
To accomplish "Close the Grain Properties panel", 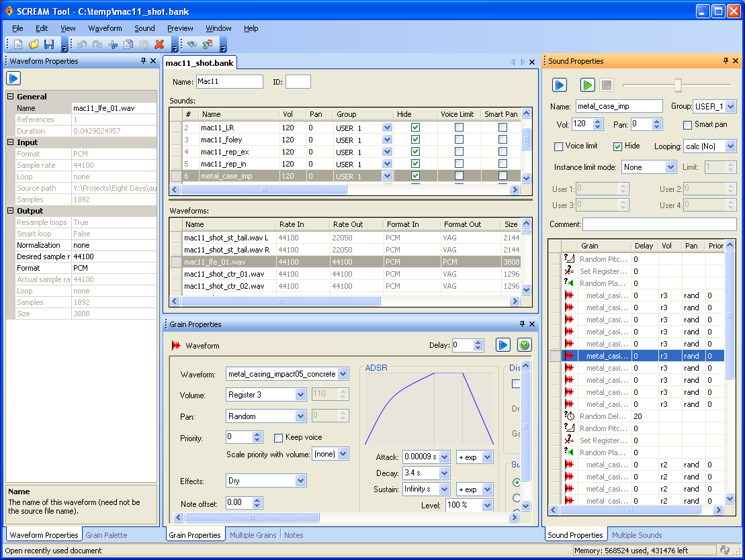I will coord(532,324).
